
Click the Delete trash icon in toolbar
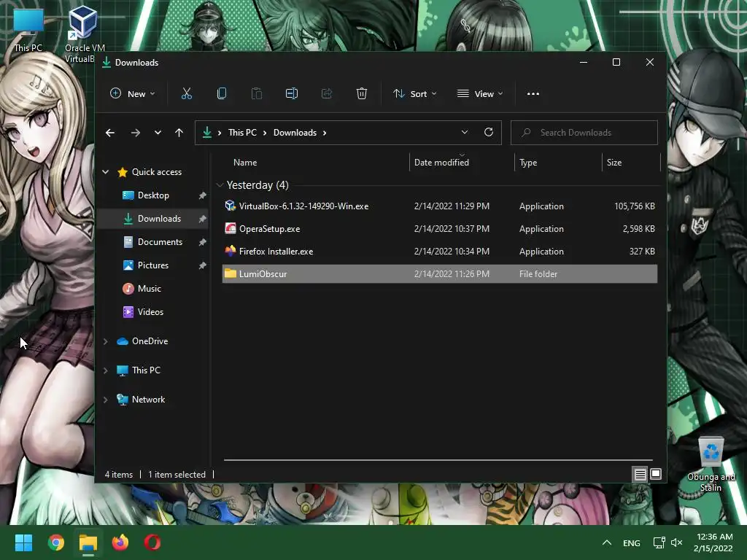click(x=362, y=94)
